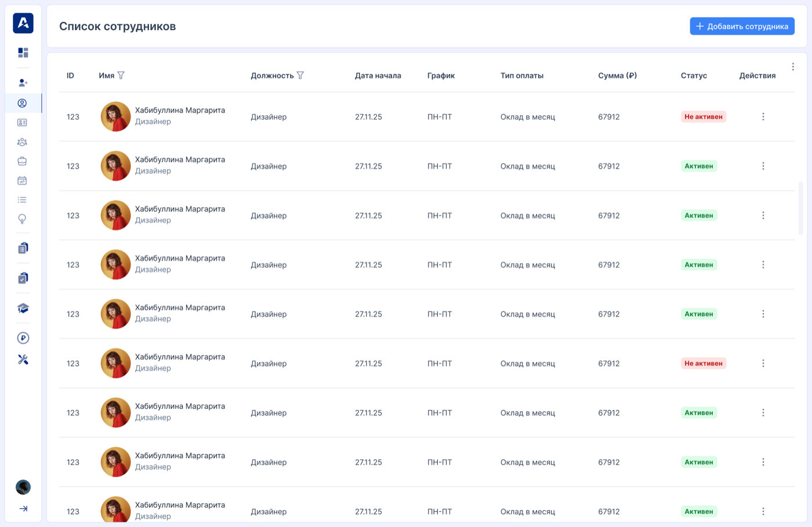This screenshot has height=527, width=812.
Task: Open actions menu for the eighth table row
Action: click(763, 462)
